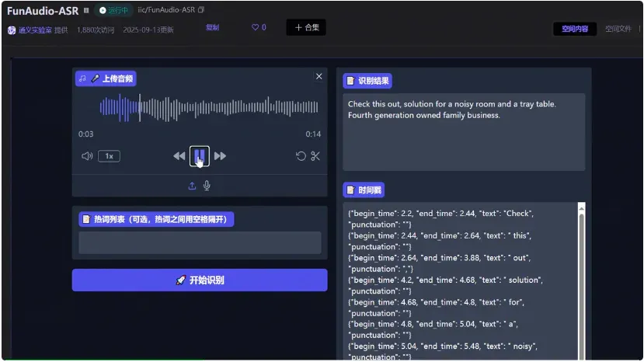Open the 空间内容 tab
Viewport: 644px width, 362px height.
(x=575, y=29)
